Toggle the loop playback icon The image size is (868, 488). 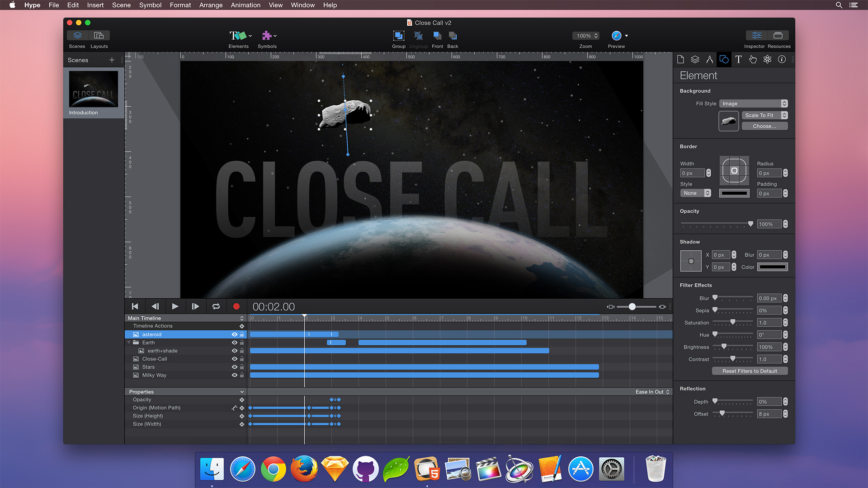(x=216, y=306)
